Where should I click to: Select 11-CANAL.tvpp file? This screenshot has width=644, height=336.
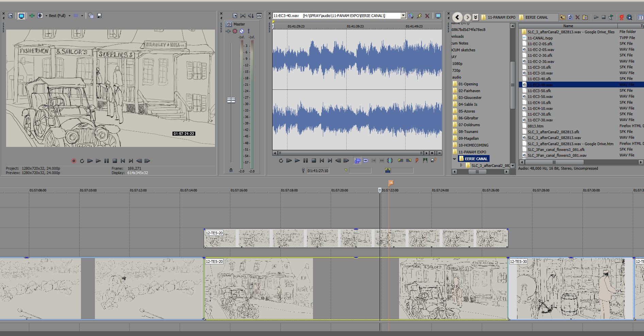pos(540,38)
